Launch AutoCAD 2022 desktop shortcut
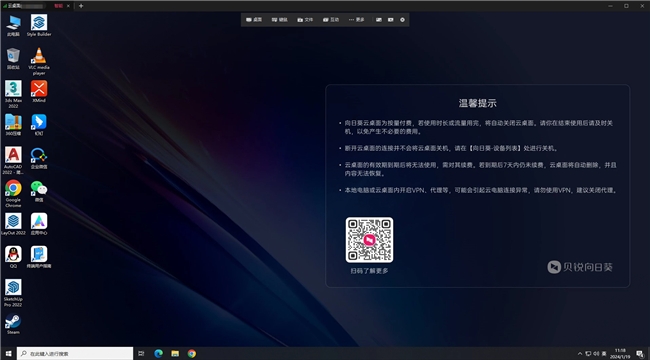Image resolution: width=650 pixels, height=360 pixels. pyautogui.click(x=13, y=161)
